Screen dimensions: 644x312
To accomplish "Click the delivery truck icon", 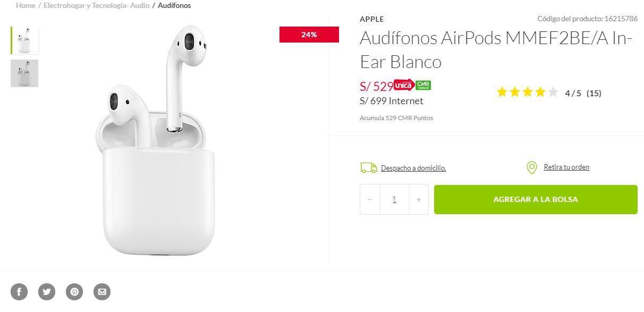I will (x=369, y=168).
